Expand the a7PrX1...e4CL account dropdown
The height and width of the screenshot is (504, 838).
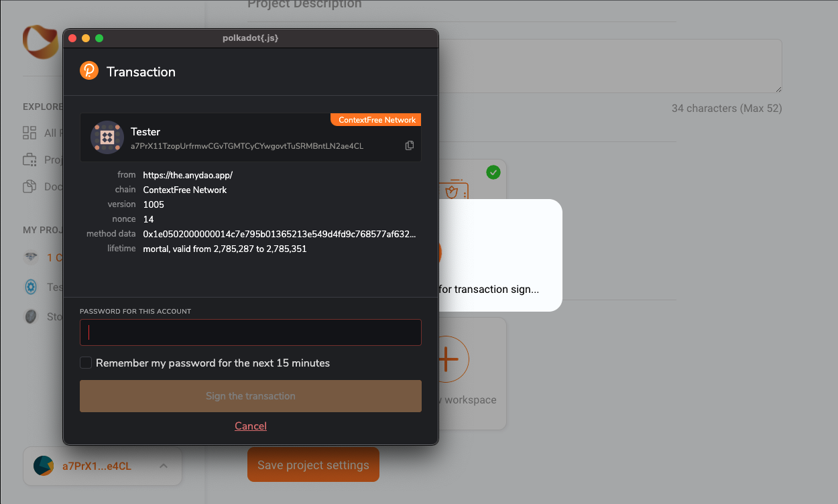pyautogui.click(x=164, y=466)
